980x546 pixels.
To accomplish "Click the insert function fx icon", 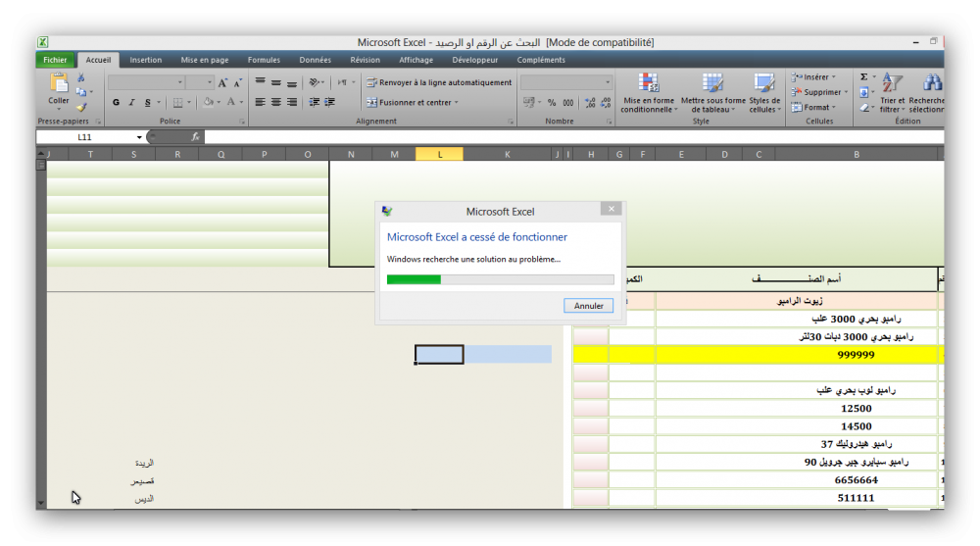I will (x=196, y=137).
